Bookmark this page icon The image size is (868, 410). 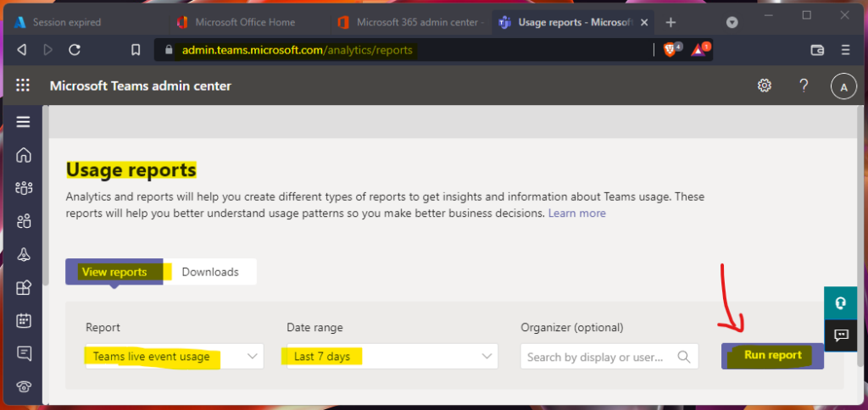(x=136, y=50)
